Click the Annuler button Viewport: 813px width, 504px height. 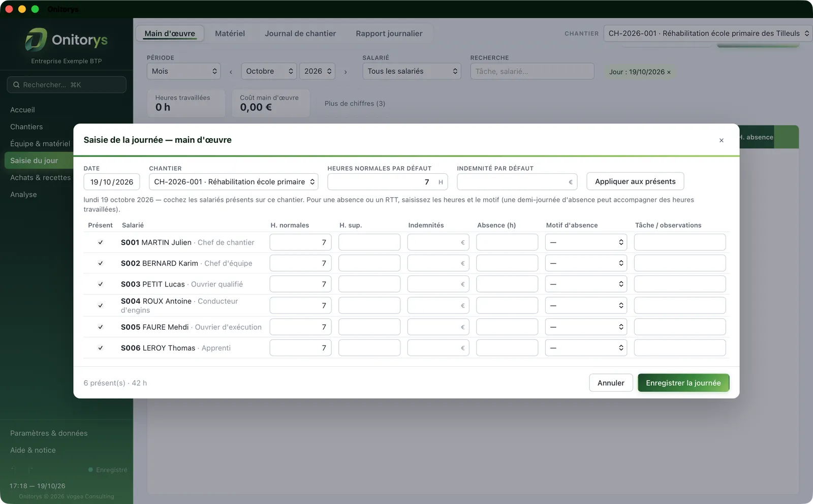[x=611, y=383]
